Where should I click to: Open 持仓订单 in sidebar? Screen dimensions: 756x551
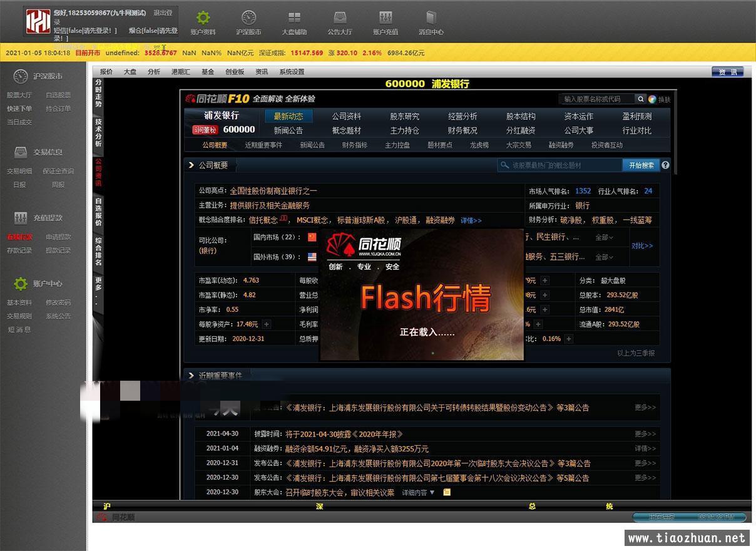(x=58, y=108)
